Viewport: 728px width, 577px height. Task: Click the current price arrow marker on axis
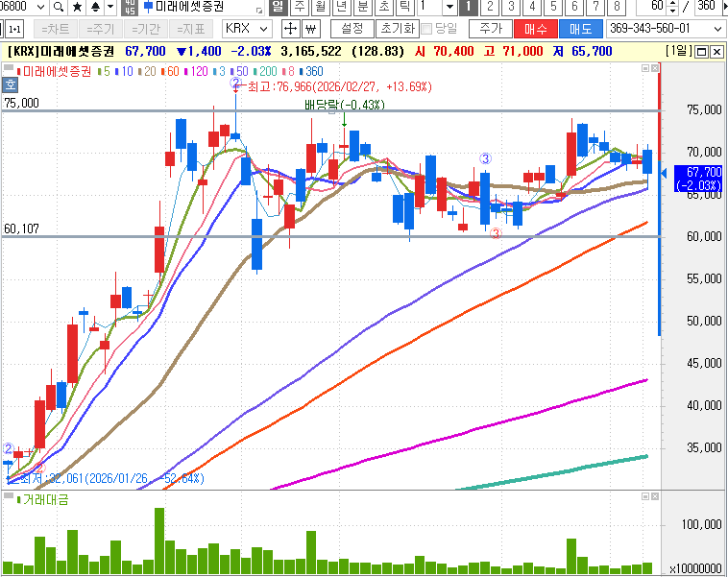(665, 174)
